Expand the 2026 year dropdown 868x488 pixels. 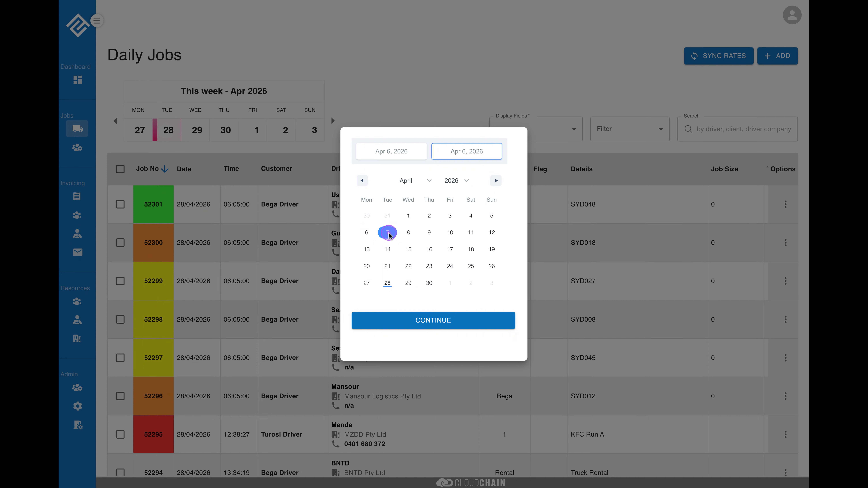tap(456, 181)
